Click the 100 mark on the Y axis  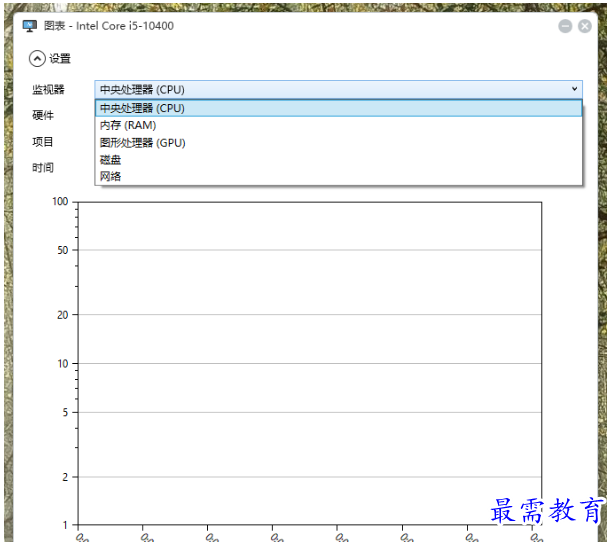point(60,202)
